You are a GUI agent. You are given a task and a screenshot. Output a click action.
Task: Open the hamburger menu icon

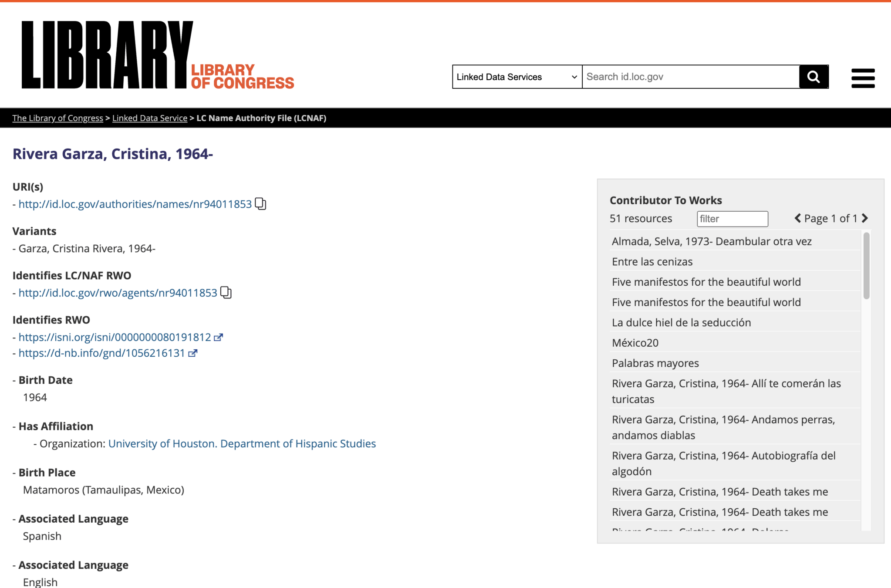point(863,78)
